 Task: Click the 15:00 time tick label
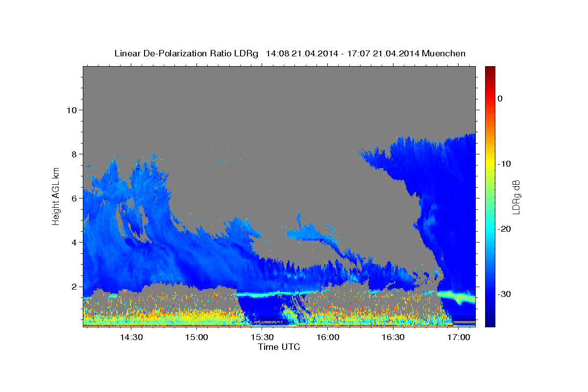(x=197, y=338)
